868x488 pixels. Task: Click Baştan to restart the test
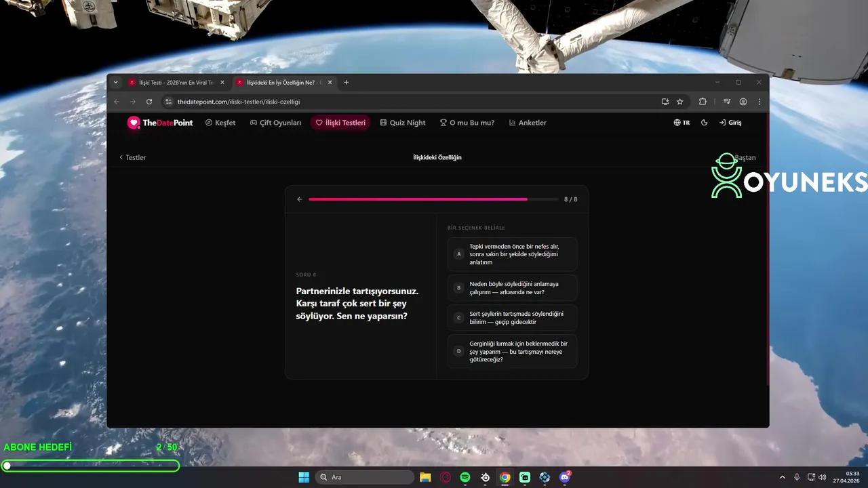tap(745, 157)
